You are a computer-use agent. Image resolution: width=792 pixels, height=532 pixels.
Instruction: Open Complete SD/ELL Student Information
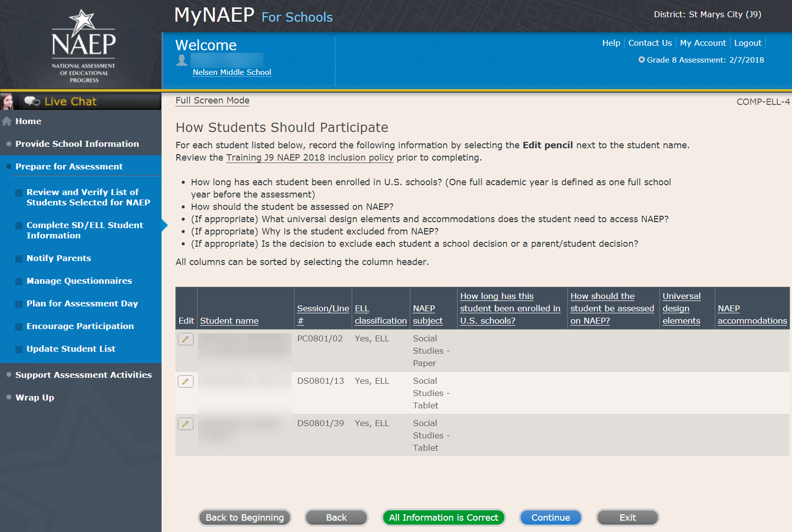(x=85, y=230)
